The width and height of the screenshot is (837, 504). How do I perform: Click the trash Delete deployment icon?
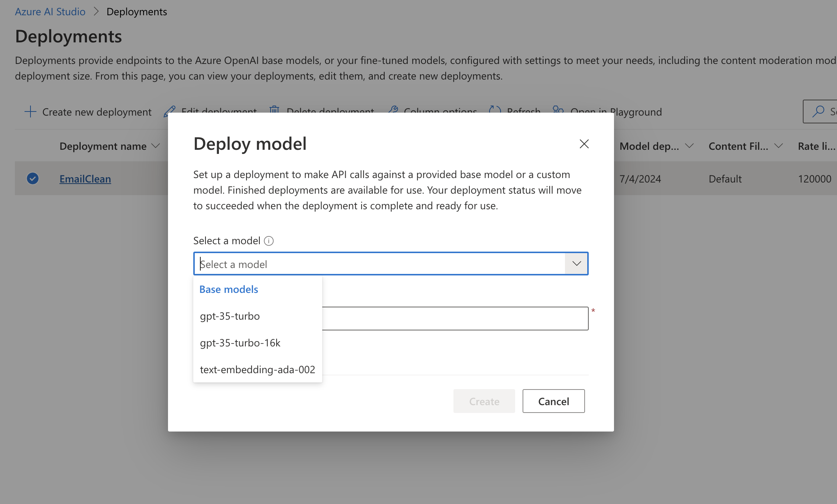(274, 109)
